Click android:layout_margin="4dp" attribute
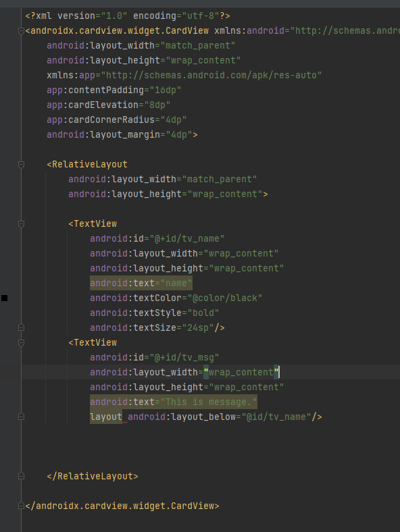 click(x=120, y=135)
